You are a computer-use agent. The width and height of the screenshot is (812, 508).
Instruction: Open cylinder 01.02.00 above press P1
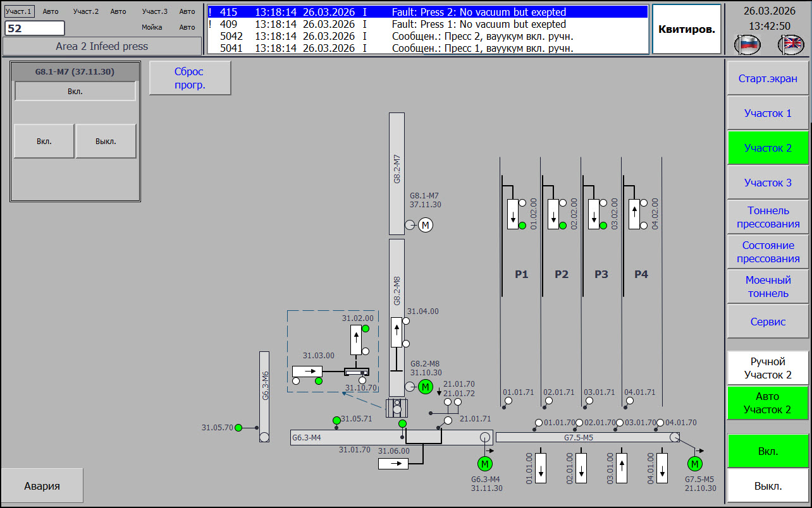coord(513,214)
